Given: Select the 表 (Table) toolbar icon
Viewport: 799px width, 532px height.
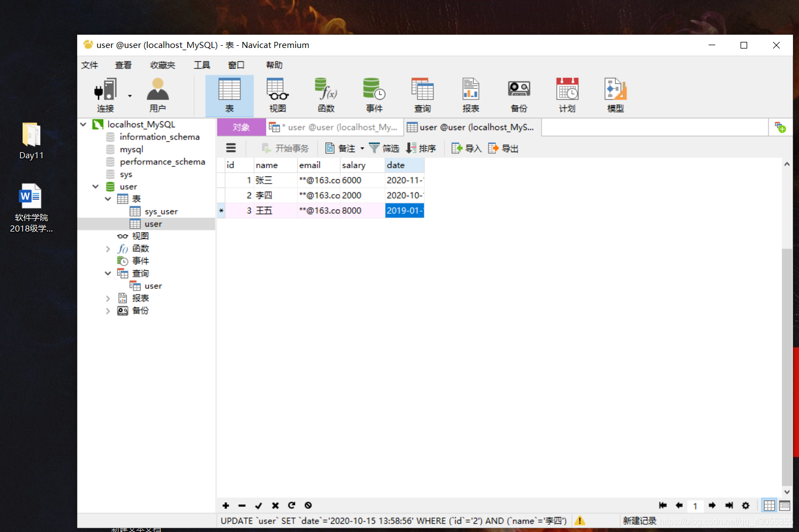Looking at the screenshot, I should pos(229,95).
